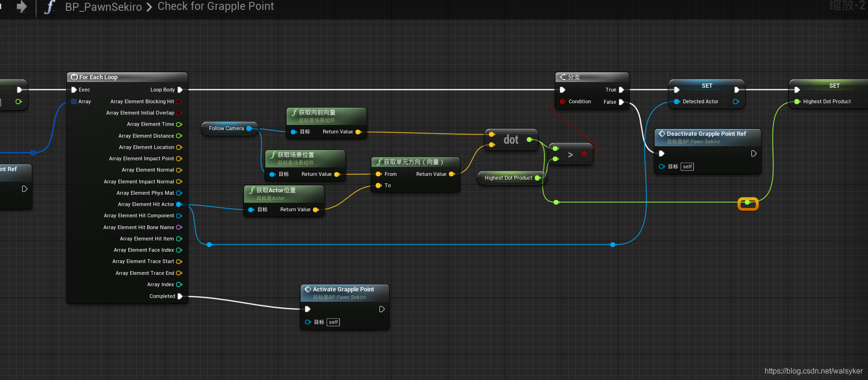Click the Array Element Hit Actor pin
Screen dimensions: 868x380
tap(179, 204)
